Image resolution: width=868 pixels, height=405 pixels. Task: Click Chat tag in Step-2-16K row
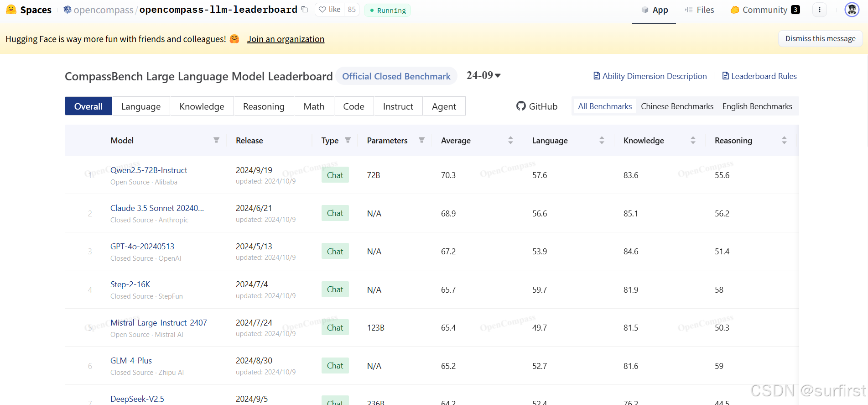pyautogui.click(x=335, y=289)
